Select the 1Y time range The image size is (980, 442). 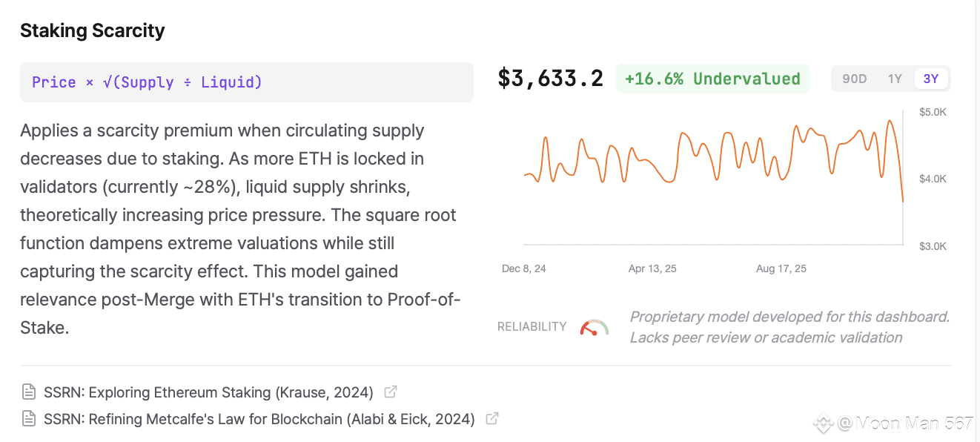tap(895, 79)
